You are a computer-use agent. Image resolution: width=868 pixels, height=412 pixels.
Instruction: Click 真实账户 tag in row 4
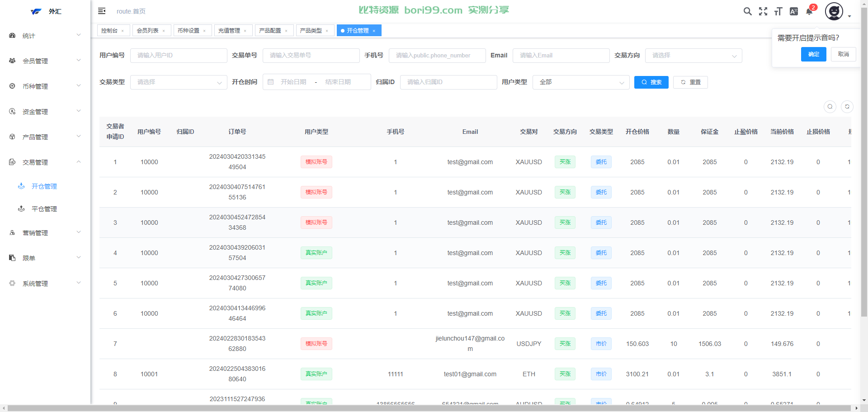click(x=316, y=253)
